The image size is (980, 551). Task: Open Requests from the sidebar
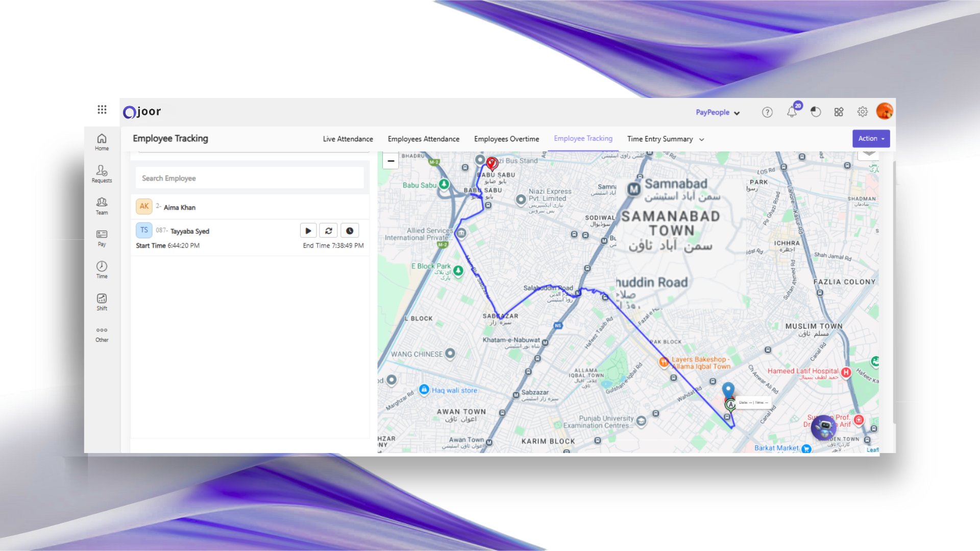coord(102,173)
